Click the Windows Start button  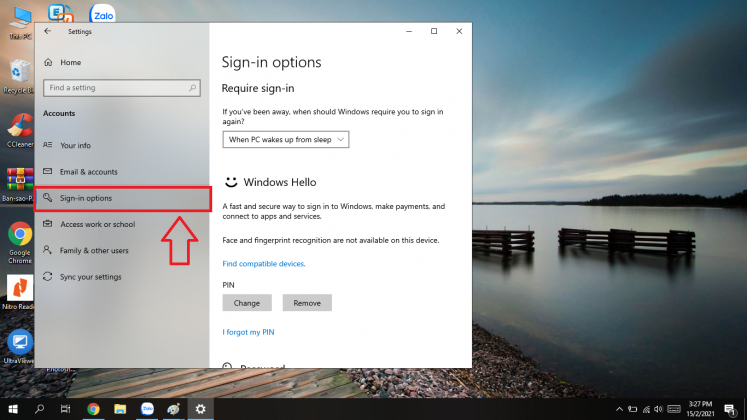(13, 409)
